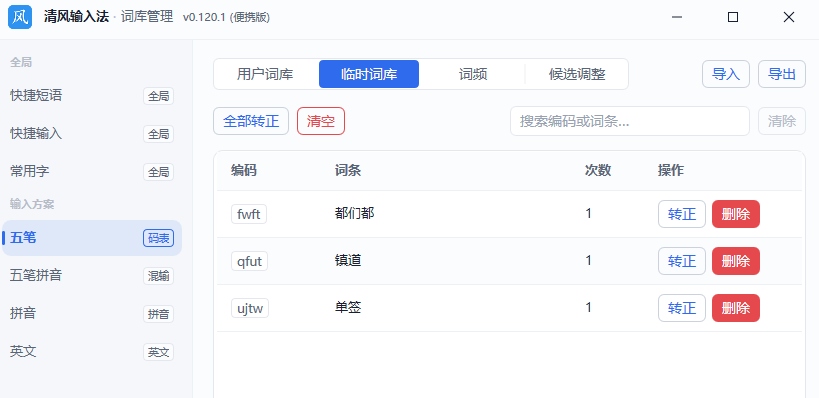Click the 导出 button
The width and height of the screenshot is (819, 398).
(x=782, y=74)
